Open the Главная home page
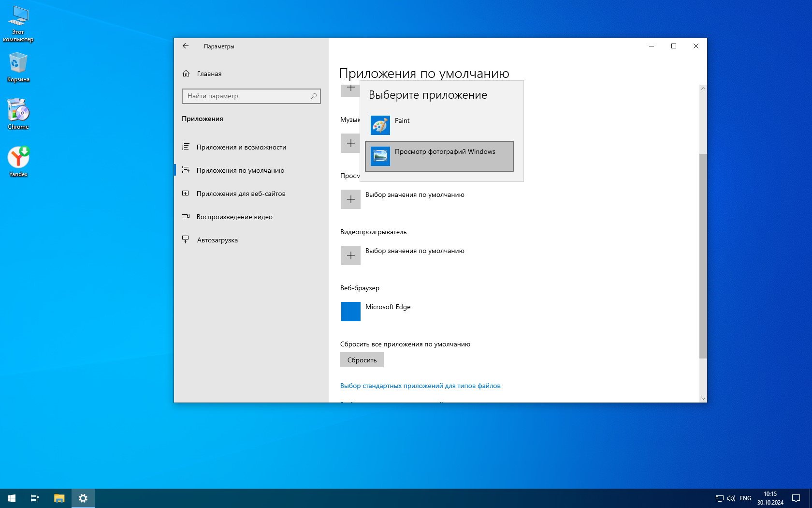The image size is (812, 508). 209,74
